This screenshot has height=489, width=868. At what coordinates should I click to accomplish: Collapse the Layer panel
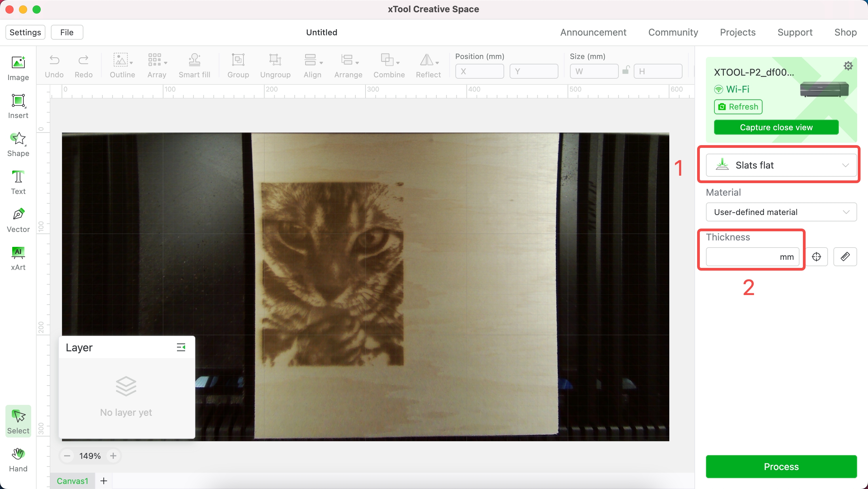(x=181, y=347)
